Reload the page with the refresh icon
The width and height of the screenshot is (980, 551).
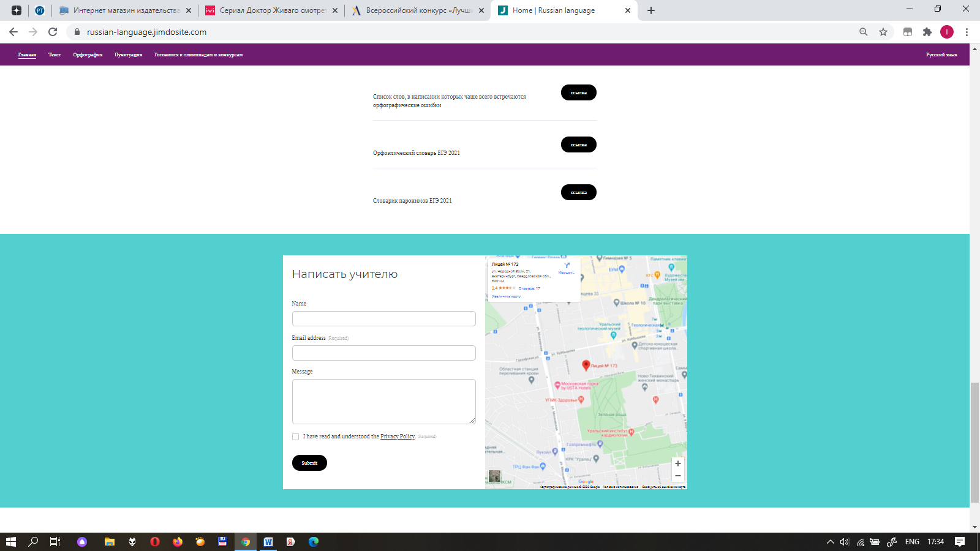53,32
